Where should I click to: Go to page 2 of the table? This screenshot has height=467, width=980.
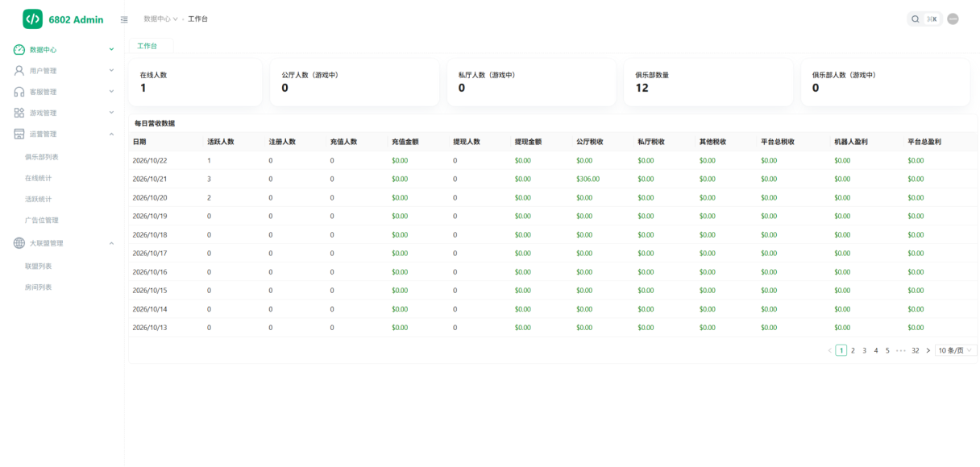tap(853, 351)
